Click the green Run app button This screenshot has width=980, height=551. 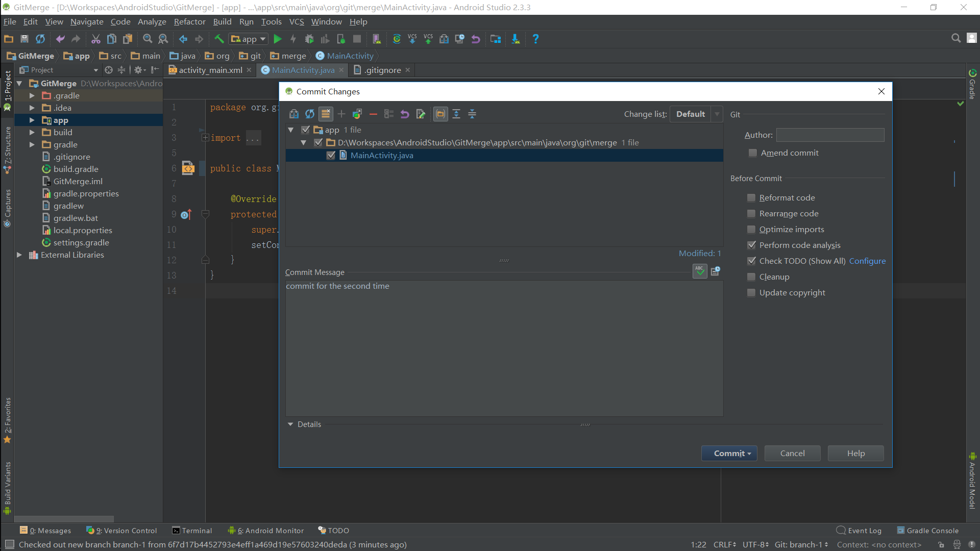point(278,39)
